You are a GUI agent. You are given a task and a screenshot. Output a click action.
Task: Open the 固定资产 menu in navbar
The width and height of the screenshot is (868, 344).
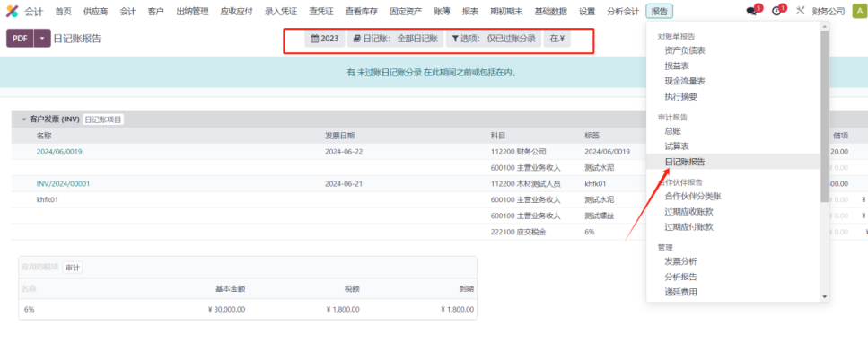click(x=405, y=11)
